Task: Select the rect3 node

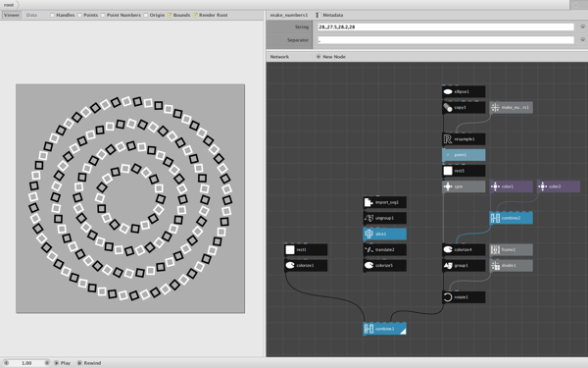Action: click(464, 171)
